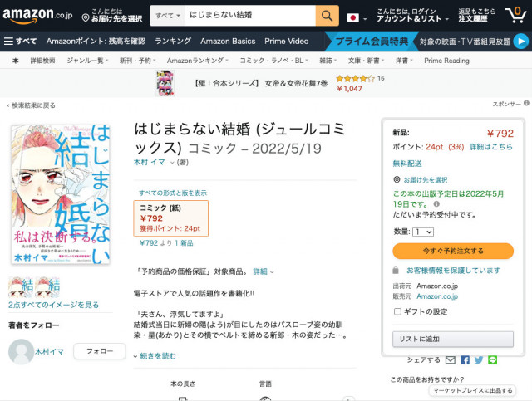This screenshot has width=532, height=401.
Task: Share on LINE icon
Action: [x=493, y=360]
